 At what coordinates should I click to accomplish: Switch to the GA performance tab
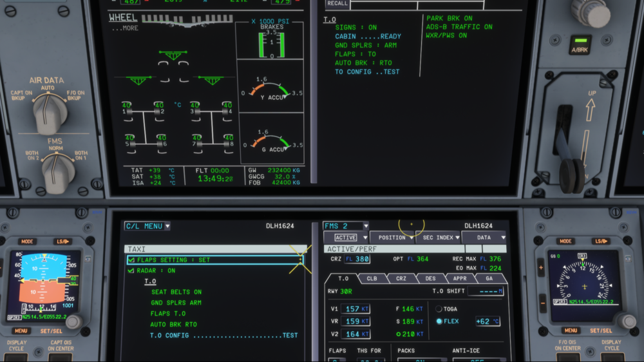pyautogui.click(x=489, y=279)
